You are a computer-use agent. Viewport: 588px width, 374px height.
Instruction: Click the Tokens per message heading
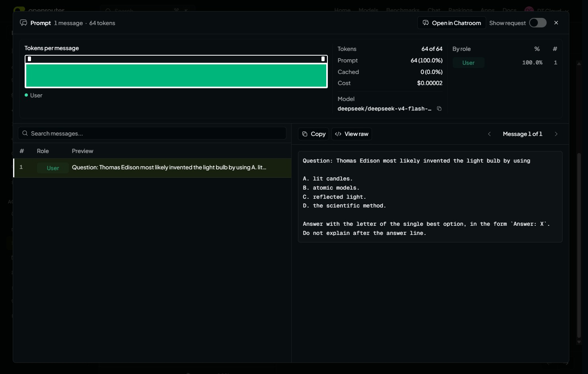(x=52, y=48)
